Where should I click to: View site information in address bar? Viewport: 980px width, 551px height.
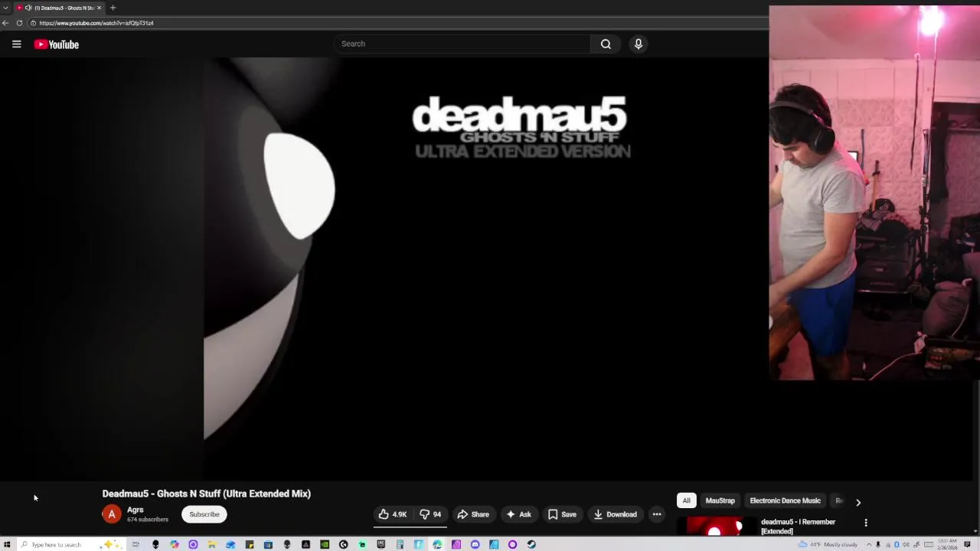33,23
